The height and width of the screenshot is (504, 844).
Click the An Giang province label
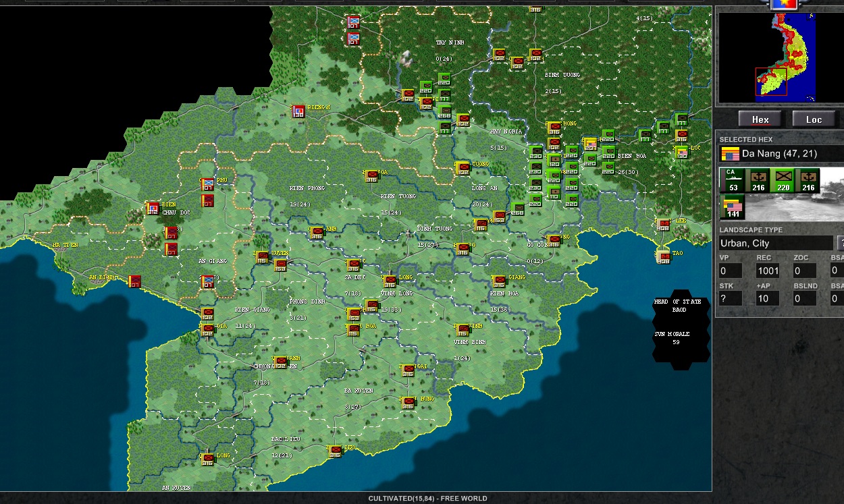(213, 261)
